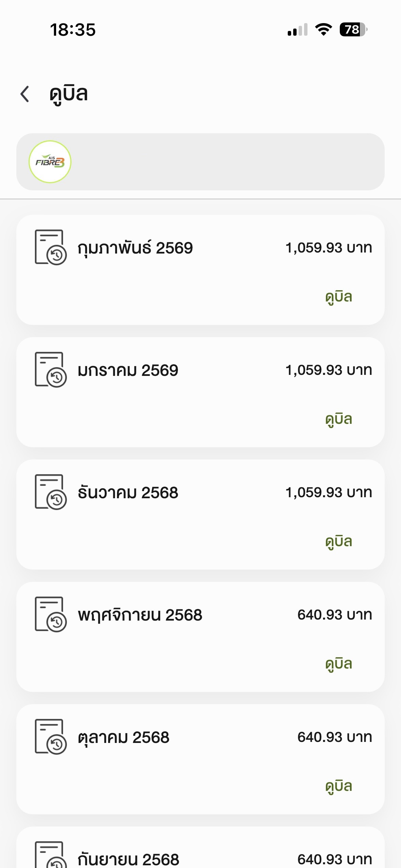Open ดูบิล link for มกราคม 2569
The width and height of the screenshot is (401, 868).
338,419
